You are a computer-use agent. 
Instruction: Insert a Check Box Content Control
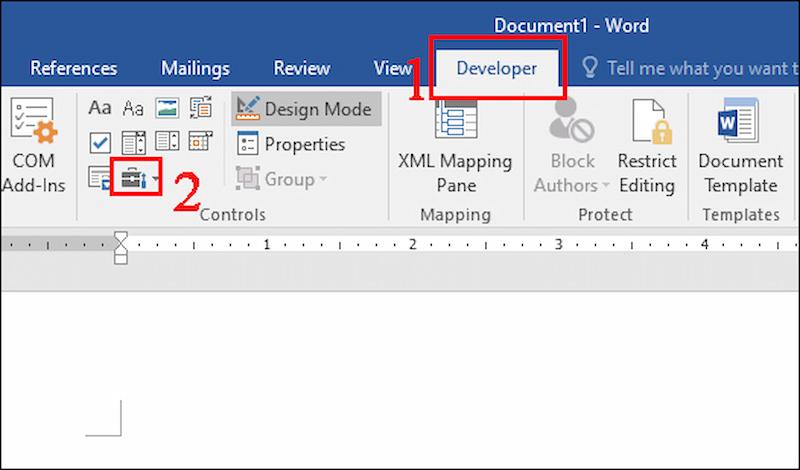100,143
